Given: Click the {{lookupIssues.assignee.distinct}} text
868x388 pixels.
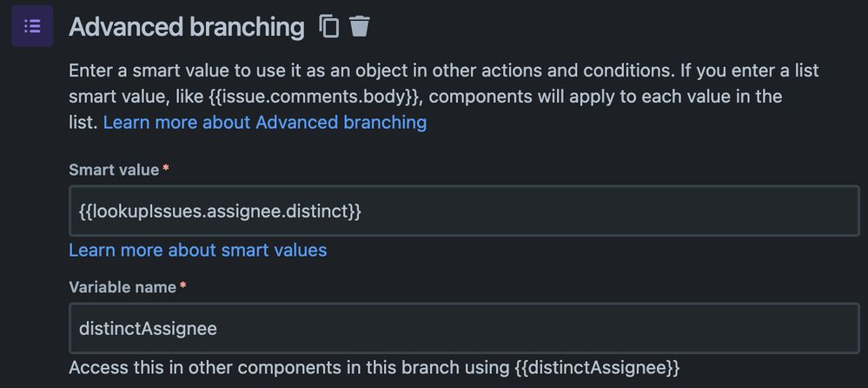Looking at the screenshot, I should [220, 211].
